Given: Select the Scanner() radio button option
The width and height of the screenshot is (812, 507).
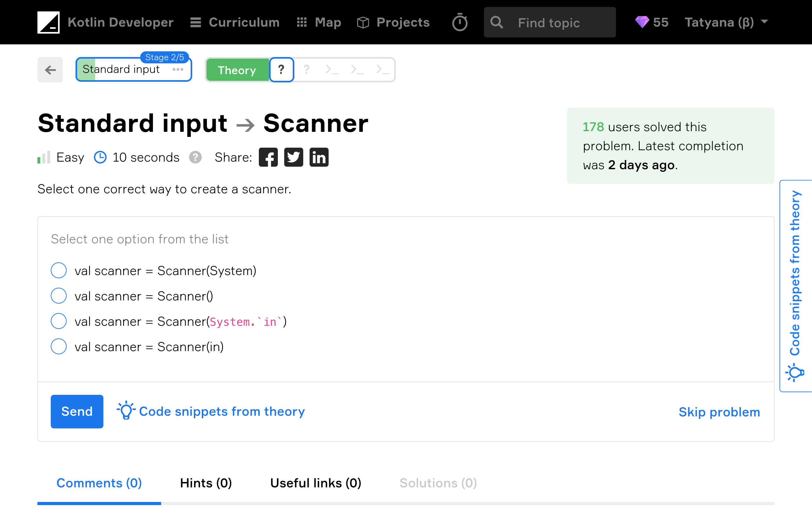Looking at the screenshot, I should click(x=59, y=296).
